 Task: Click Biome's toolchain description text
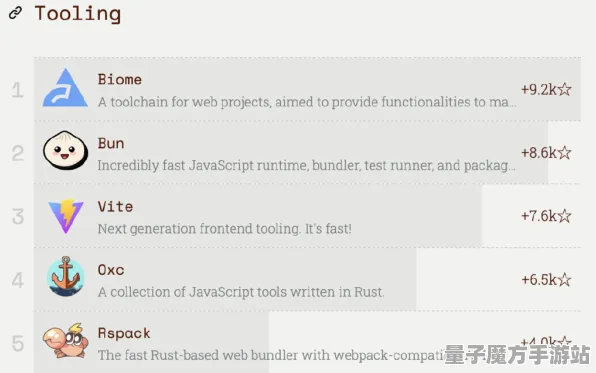click(307, 102)
